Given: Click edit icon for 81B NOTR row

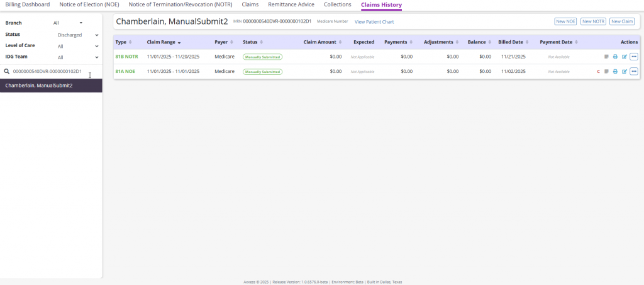Looking at the screenshot, I should pyautogui.click(x=625, y=57).
